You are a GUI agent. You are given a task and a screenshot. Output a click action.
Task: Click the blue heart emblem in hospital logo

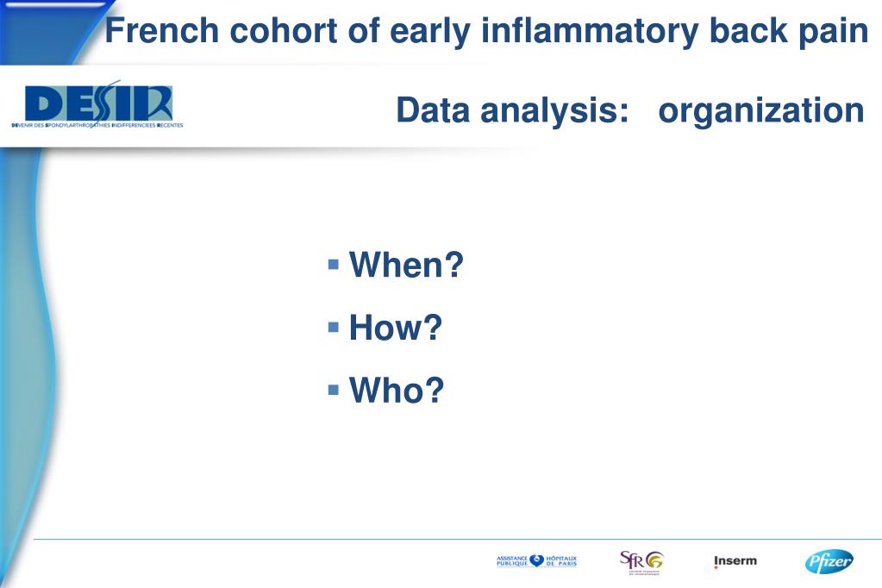click(x=536, y=561)
